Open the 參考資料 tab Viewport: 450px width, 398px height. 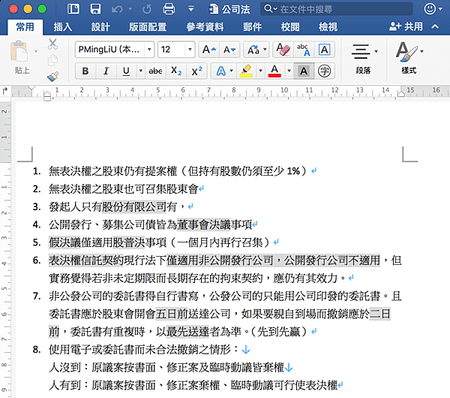point(205,27)
